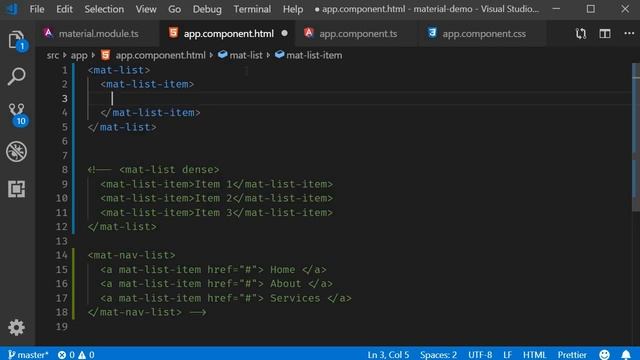Change encoding via UTF-8 status item

click(480, 354)
